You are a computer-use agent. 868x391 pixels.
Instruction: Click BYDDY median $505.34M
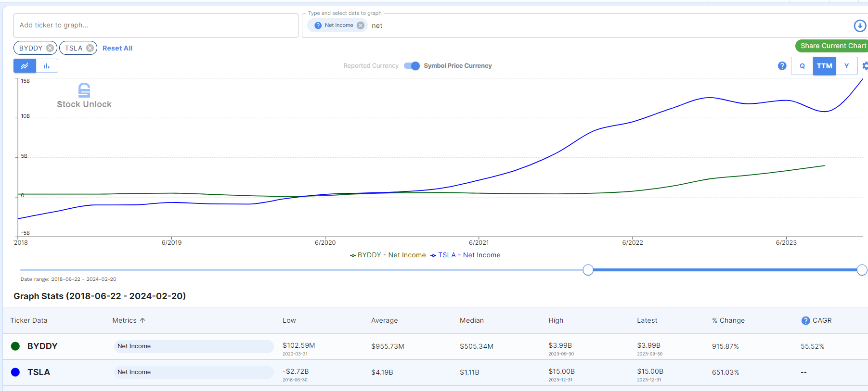477,346
